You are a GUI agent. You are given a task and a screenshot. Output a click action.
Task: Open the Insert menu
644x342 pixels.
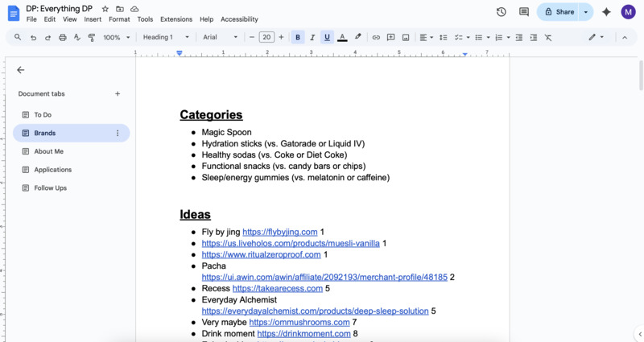tap(93, 19)
